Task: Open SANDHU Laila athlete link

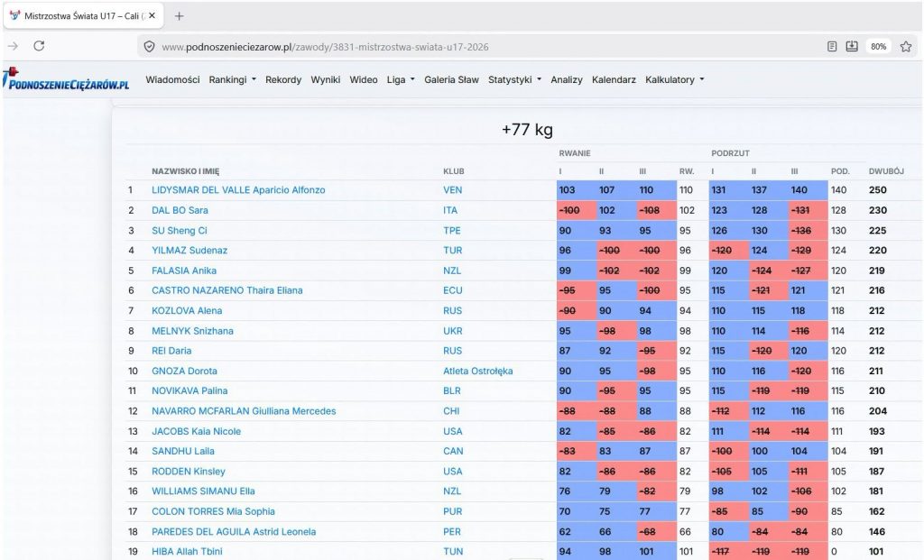Action: [x=182, y=451]
